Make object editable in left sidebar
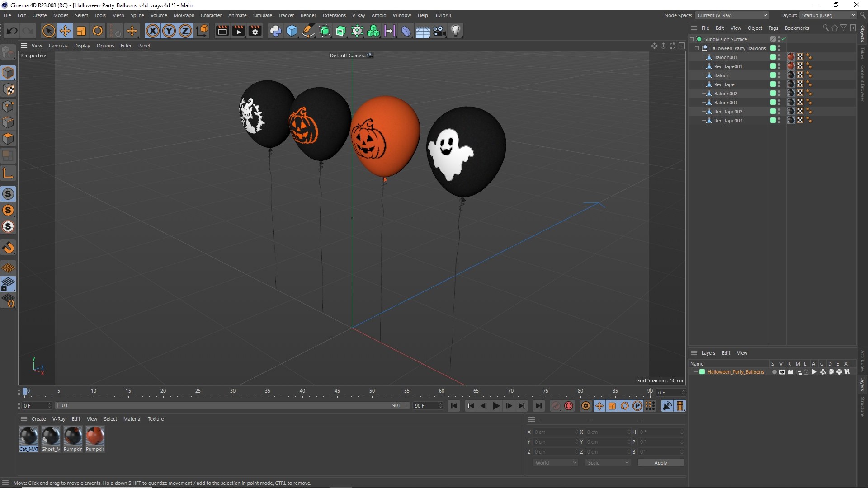Image resolution: width=868 pixels, height=488 pixels. (x=8, y=52)
